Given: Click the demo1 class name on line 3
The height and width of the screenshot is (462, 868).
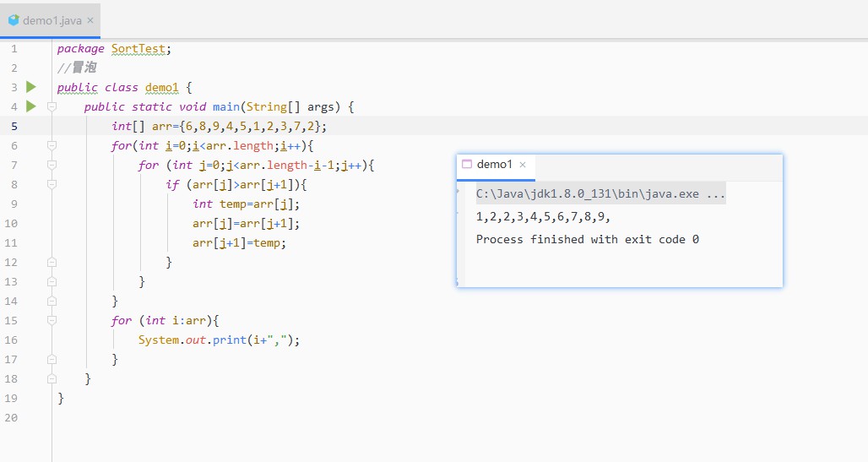Looking at the screenshot, I should click(x=161, y=88).
